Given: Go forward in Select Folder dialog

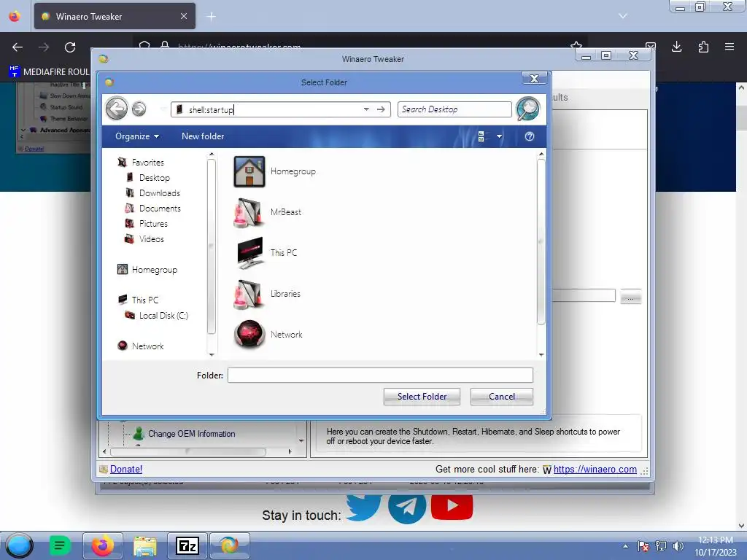Looking at the screenshot, I should [x=139, y=109].
